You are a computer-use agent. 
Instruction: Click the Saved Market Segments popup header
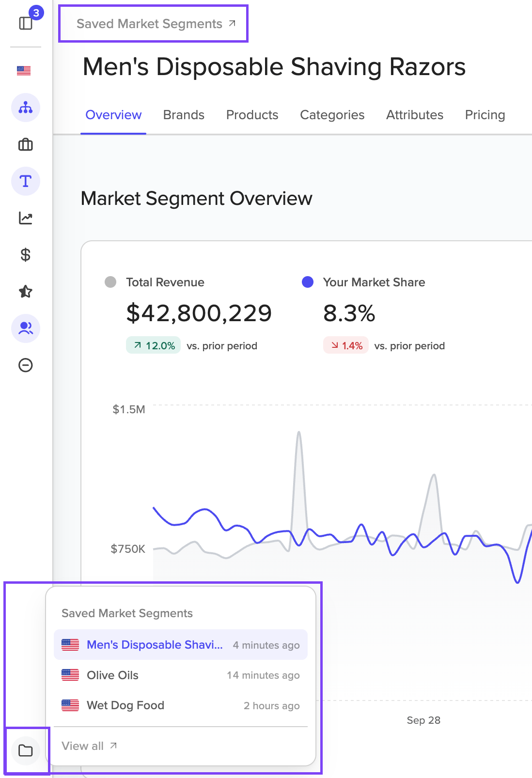(127, 613)
